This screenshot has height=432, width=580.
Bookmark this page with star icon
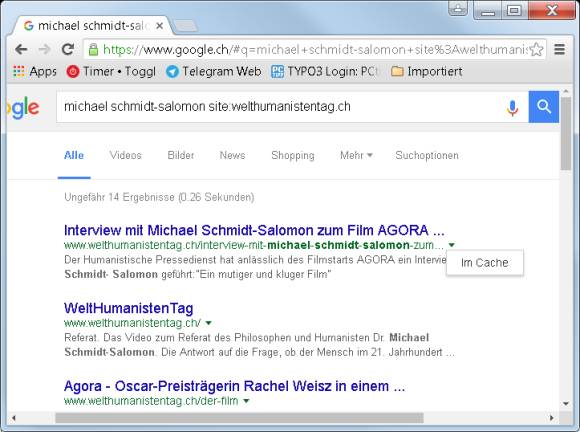pyautogui.click(x=536, y=50)
